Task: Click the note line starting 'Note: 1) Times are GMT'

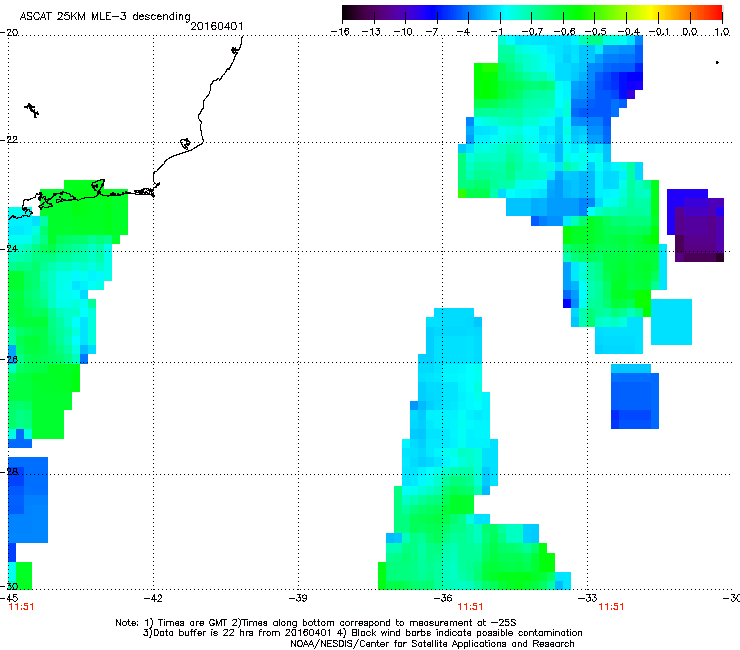Action: point(316,623)
